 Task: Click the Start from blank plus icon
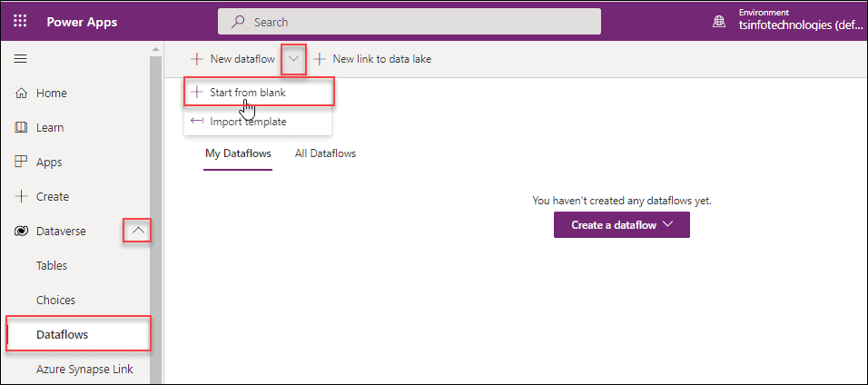pos(196,92)
